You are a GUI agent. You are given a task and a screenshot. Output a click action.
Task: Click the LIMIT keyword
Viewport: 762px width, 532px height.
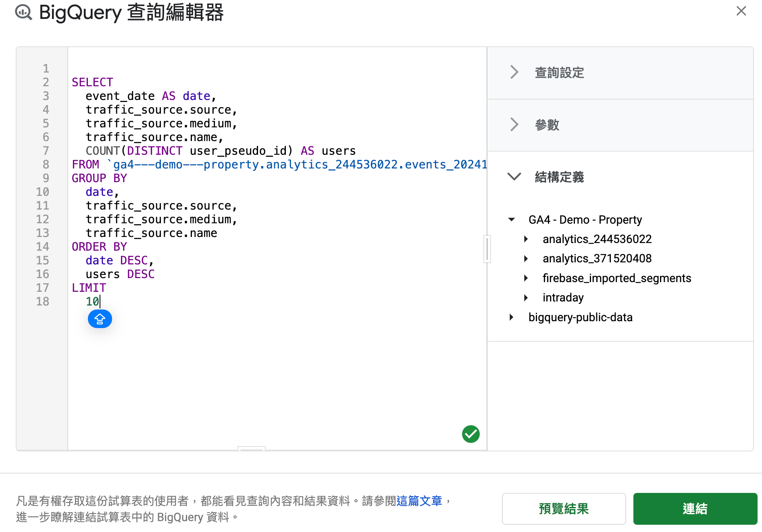tap(89, 288)
